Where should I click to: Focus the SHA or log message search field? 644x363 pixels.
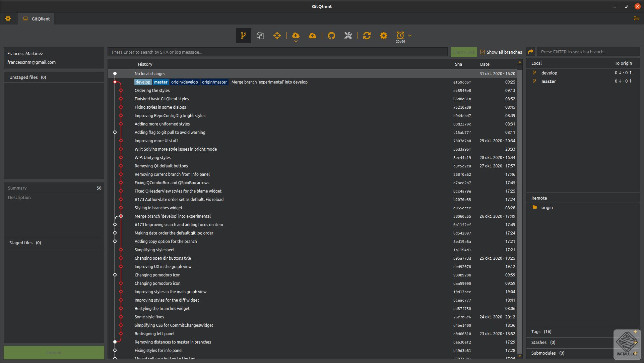277,52
